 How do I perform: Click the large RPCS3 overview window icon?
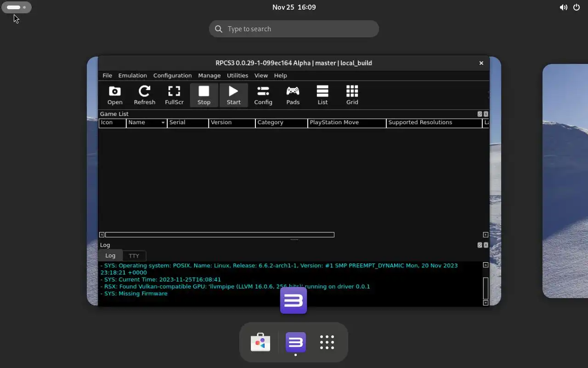point(294,301)
